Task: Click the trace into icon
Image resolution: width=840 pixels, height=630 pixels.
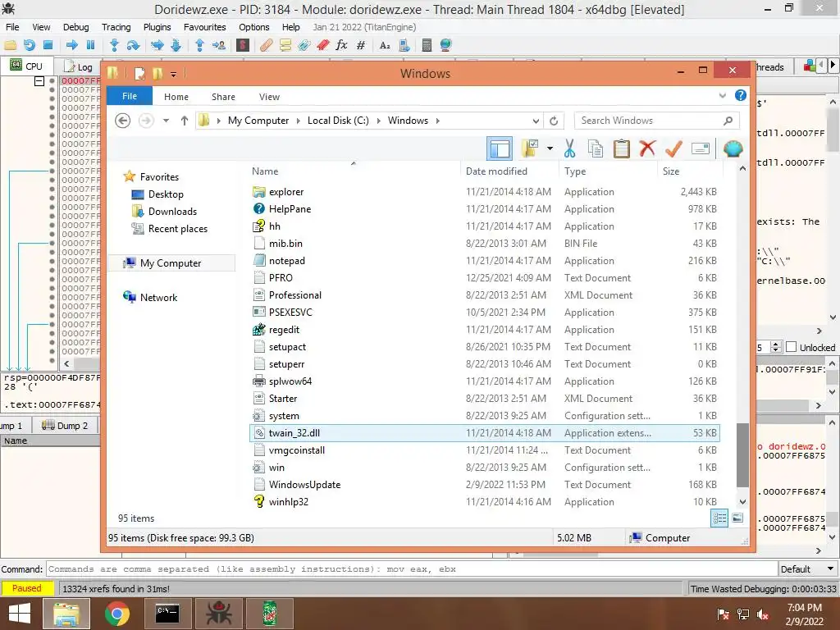Action: 157,46
